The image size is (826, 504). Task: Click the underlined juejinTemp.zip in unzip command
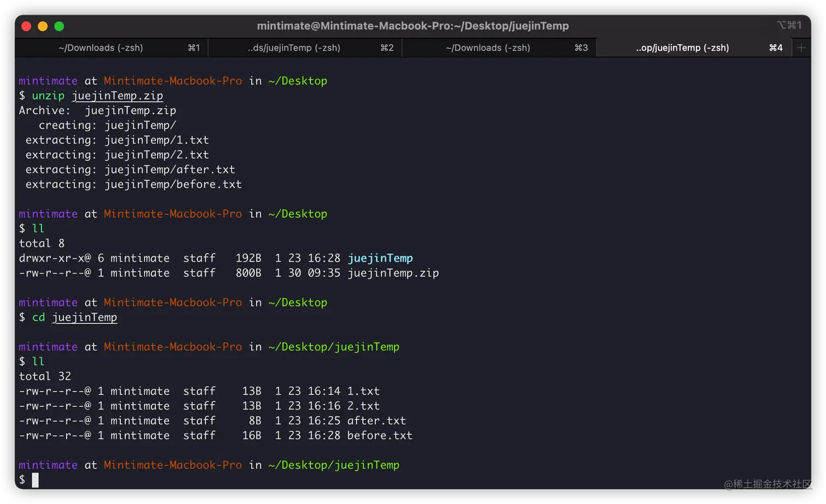point(117,96)
